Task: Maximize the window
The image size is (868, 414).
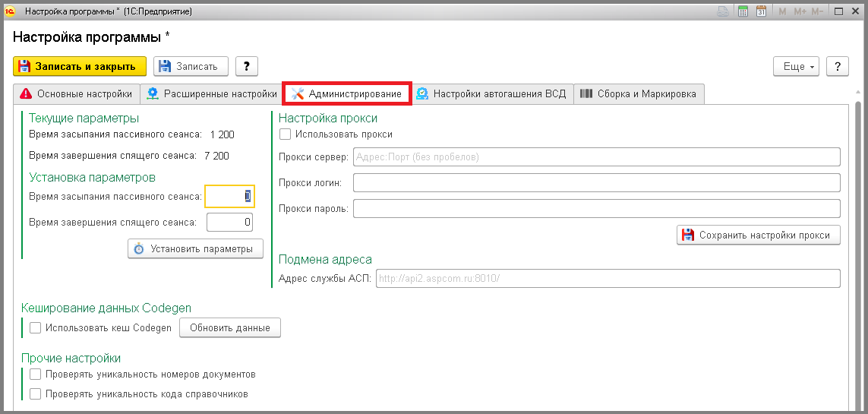Action: pos(838,11)
